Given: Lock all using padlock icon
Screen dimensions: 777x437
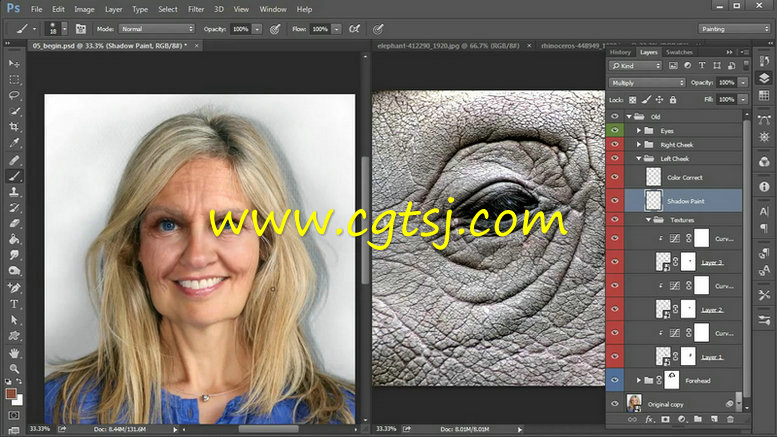Looking at the screenshot, I should 673,100.
